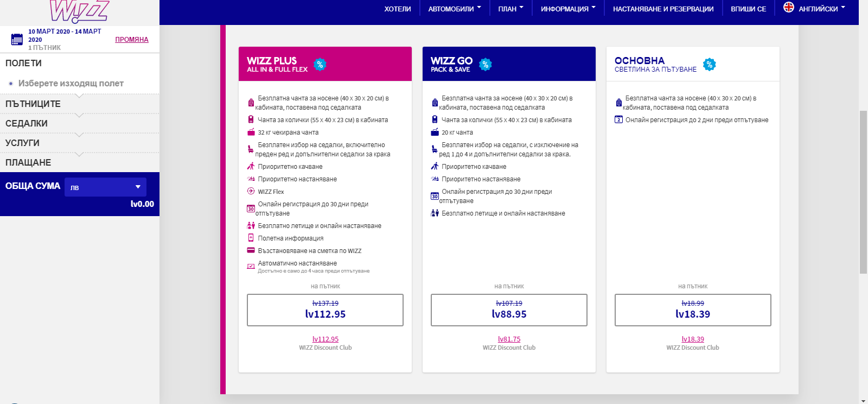This screenshot has width=868, height=404.
Task: Click the UK flag language icon
Action: pos(789,8)
